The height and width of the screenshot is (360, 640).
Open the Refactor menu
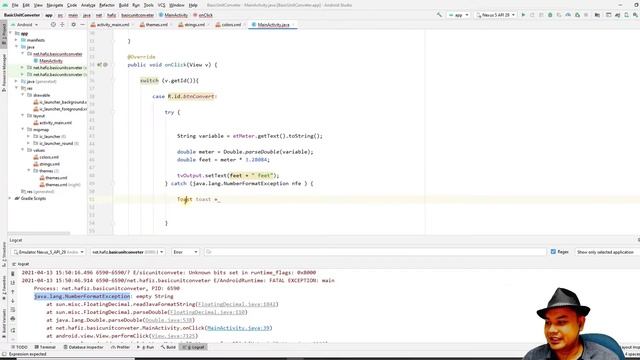point(107,5)
